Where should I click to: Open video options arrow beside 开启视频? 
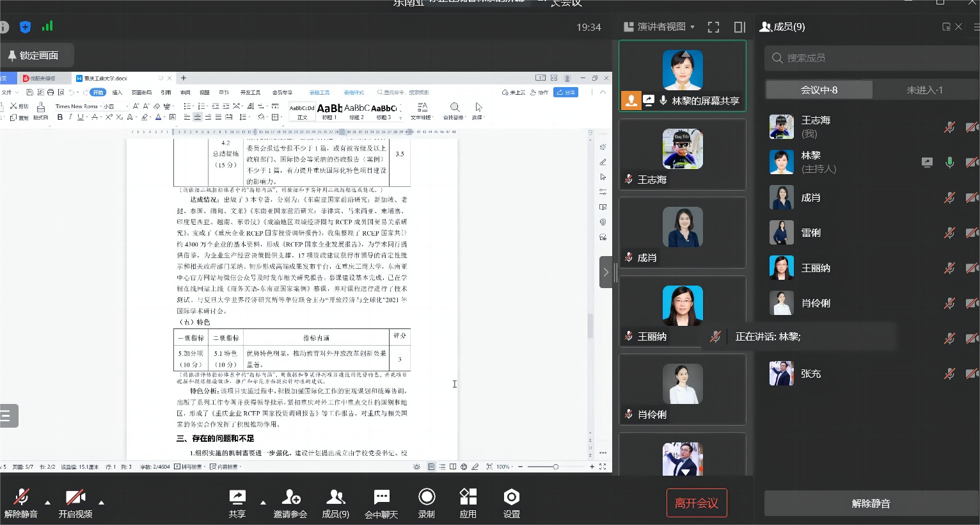click(101, 502)
